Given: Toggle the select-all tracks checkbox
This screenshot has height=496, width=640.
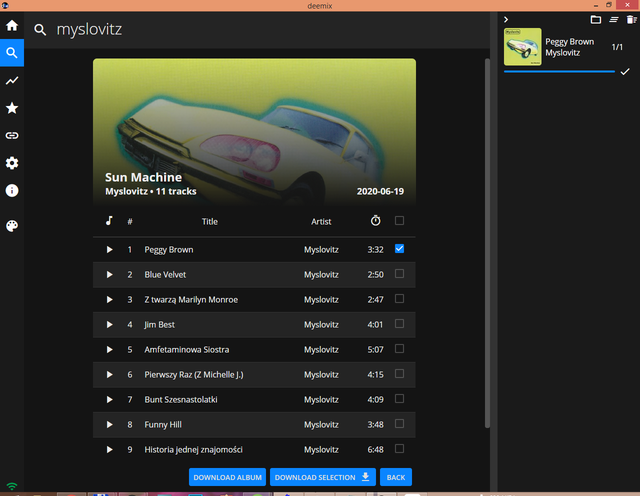Looking at the screenshot, I should tap(399, 220).
